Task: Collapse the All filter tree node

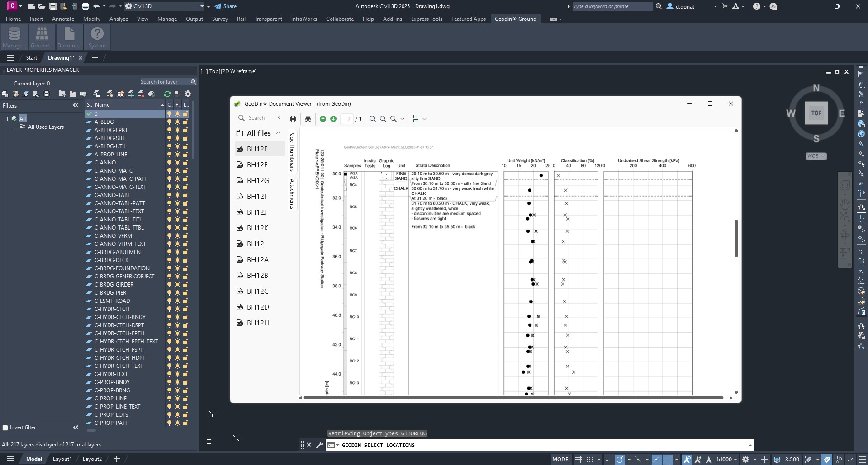Action: [x=6, y=119]
